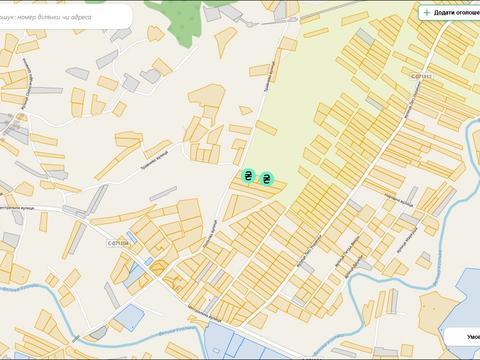The image size is (480, 360).
Task: Click the parcel number or address search field
Action: [x=65, y=17]
